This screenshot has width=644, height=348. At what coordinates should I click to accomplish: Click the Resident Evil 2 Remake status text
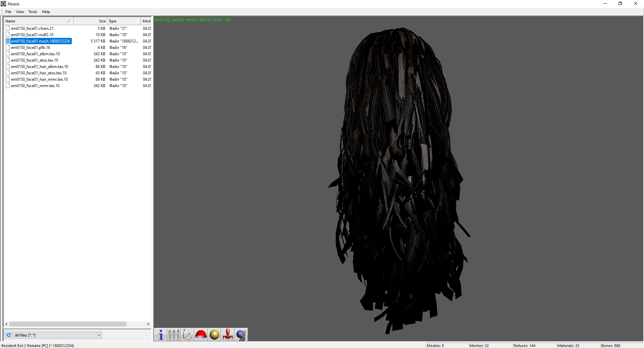[x=38, y=346]
